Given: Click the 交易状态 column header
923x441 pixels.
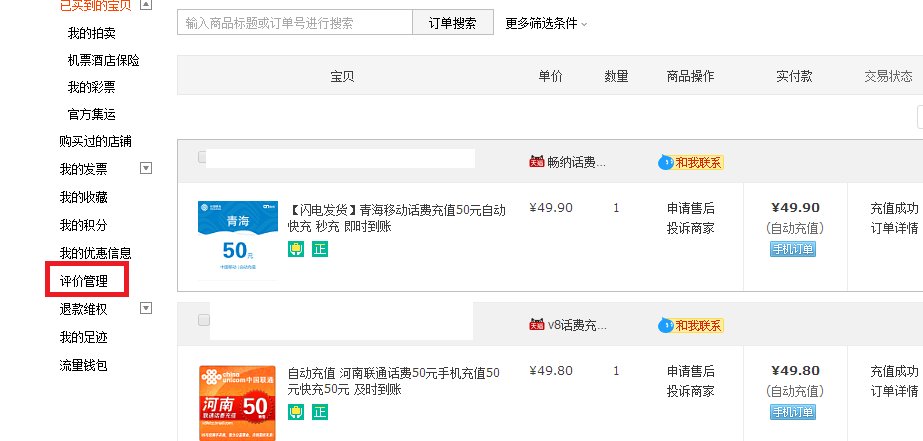Looking at the screenshot, I should (x=889, y=76).
